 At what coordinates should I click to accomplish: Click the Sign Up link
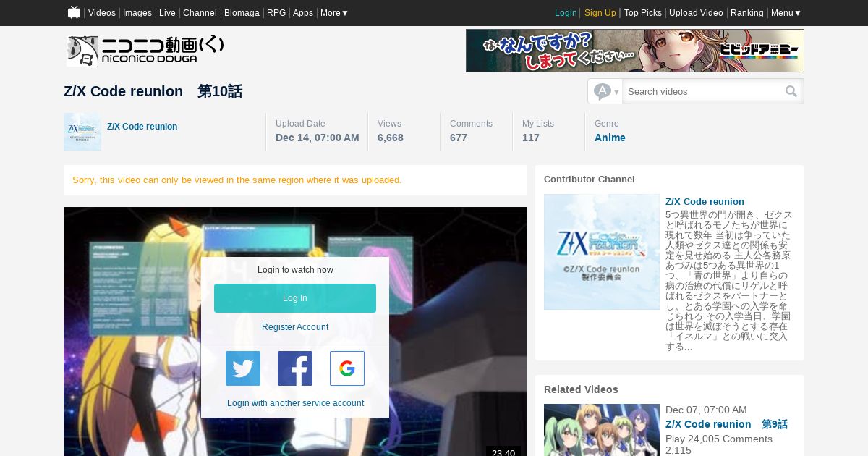[600, 13]
